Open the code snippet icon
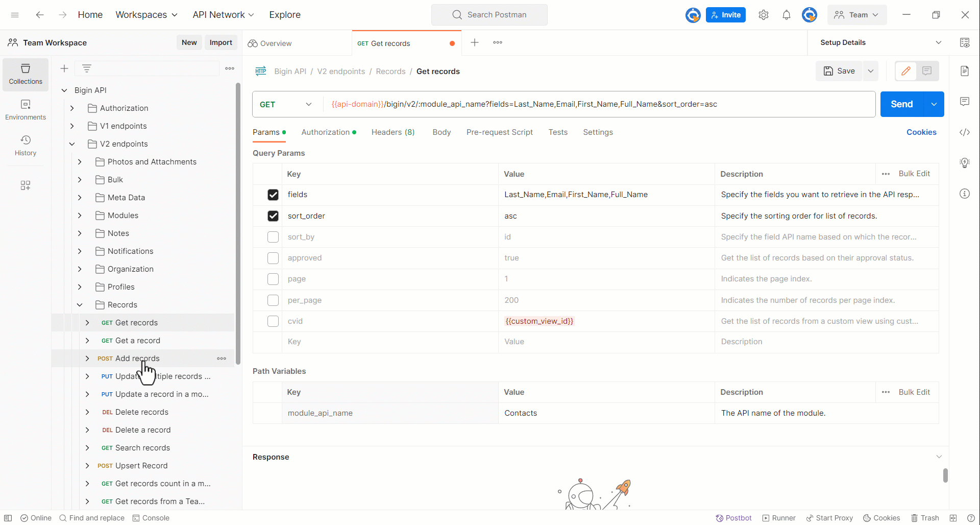980x525 pixels. [965, 132]
